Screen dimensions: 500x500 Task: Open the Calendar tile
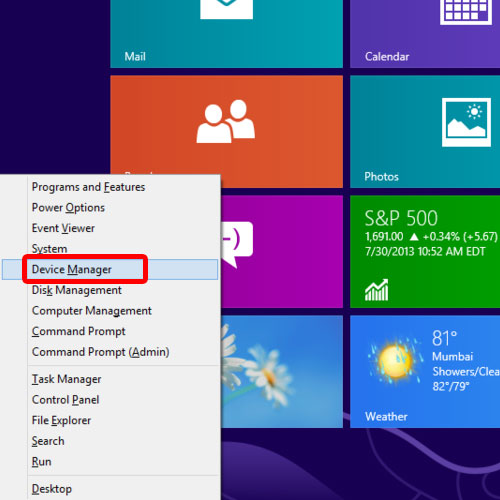tap(425, 33)
